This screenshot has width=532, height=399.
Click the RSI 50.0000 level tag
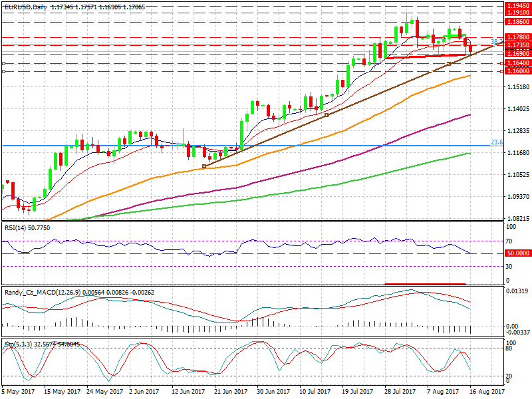(x=517, y=253)
